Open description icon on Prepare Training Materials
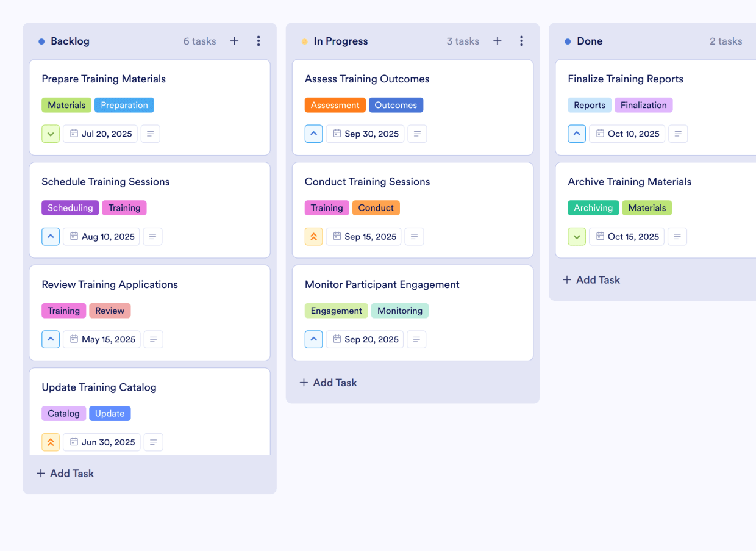Viewport: 756px width, 551px height. point(151,134)
